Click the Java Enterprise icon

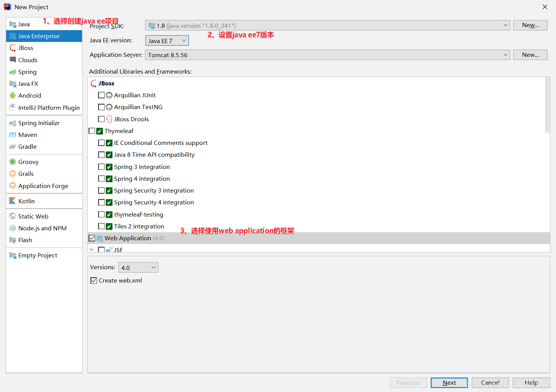[x=13, y=36]
